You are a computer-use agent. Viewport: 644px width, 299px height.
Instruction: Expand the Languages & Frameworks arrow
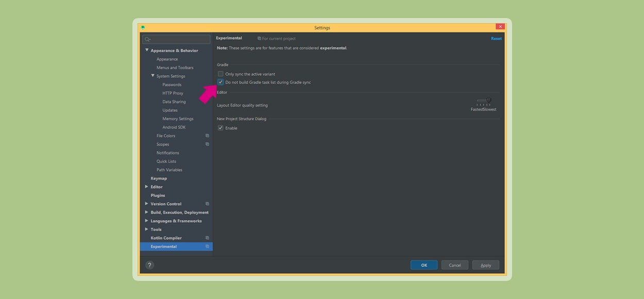[147, 221]
